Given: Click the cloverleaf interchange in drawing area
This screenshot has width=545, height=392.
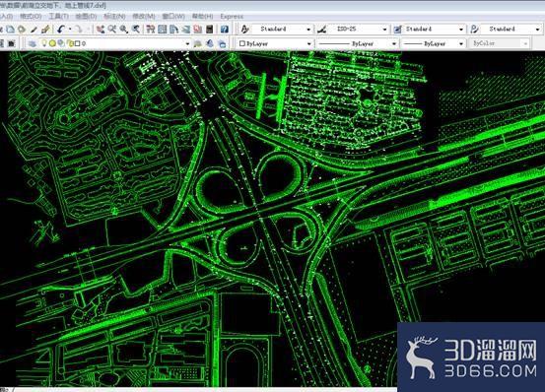Looking at the screenshot, I should pos(258,210).
